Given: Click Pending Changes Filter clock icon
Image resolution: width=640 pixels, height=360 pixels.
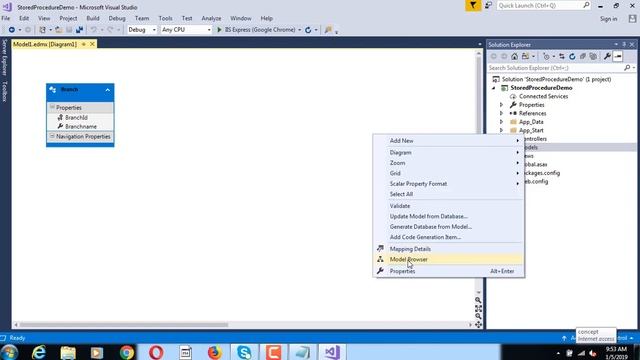Looking at the screenshot, I should point(546,57).
